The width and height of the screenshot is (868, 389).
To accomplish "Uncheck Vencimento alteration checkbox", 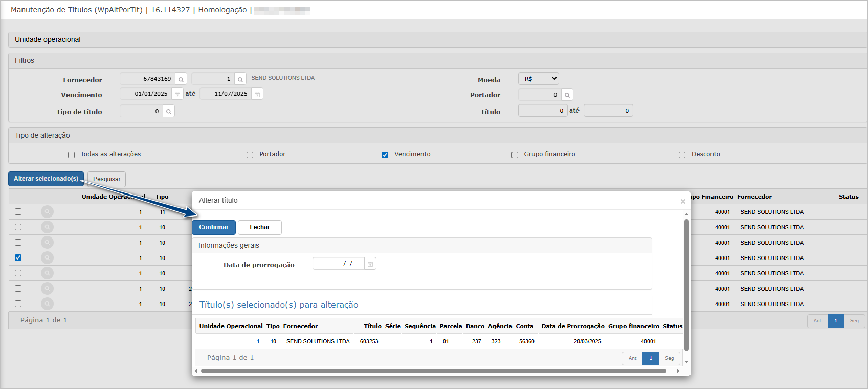I will click(385, 155).
